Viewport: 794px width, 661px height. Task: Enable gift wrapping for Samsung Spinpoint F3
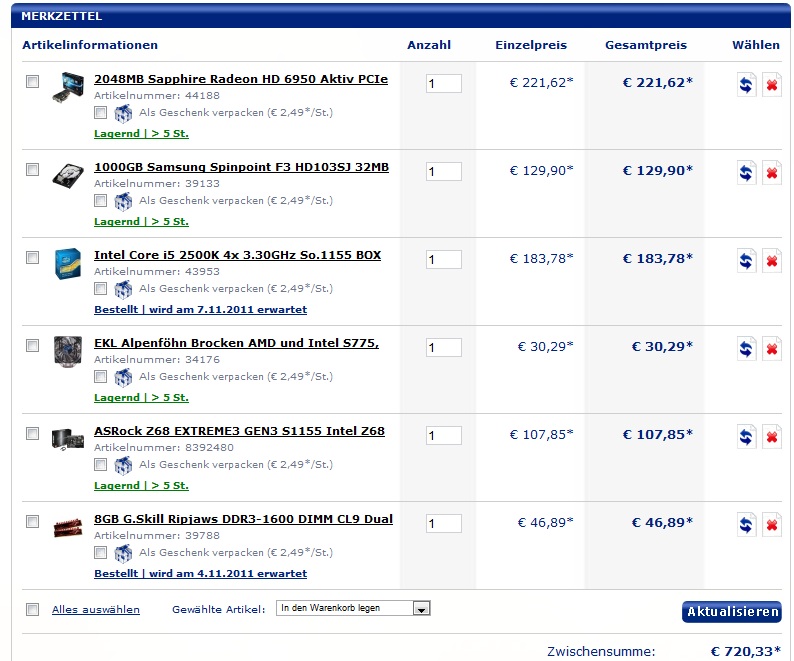[x=100, y=201]
